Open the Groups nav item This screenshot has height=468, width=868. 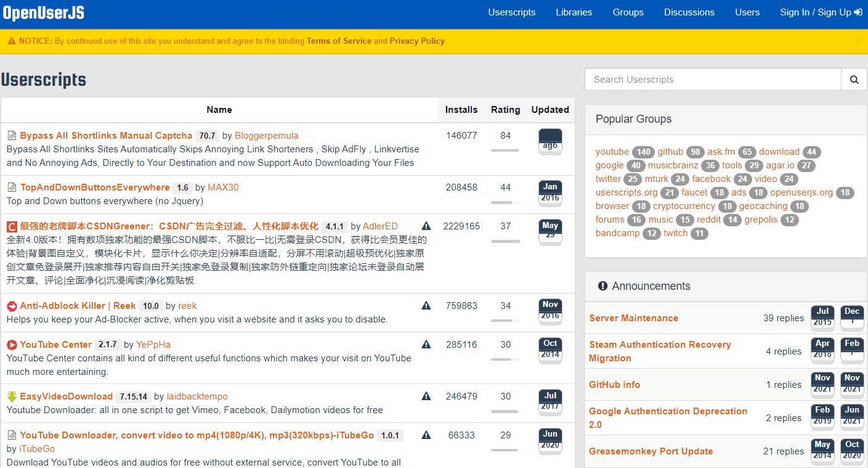(x=628, y=12)
